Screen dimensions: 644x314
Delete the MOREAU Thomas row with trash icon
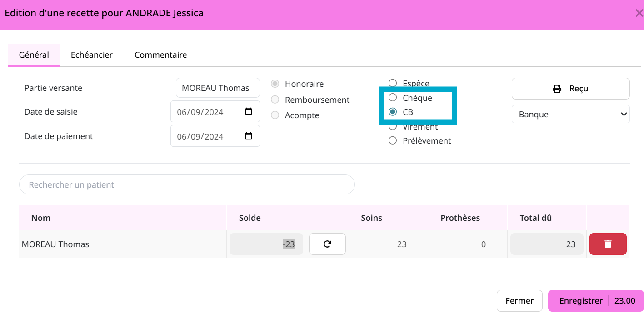coord(608,244)
